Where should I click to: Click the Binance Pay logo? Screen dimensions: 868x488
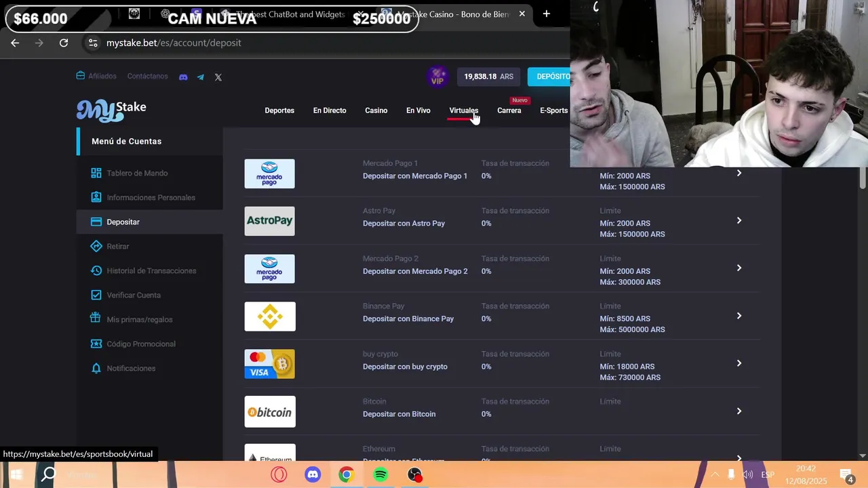pos(270,317)
